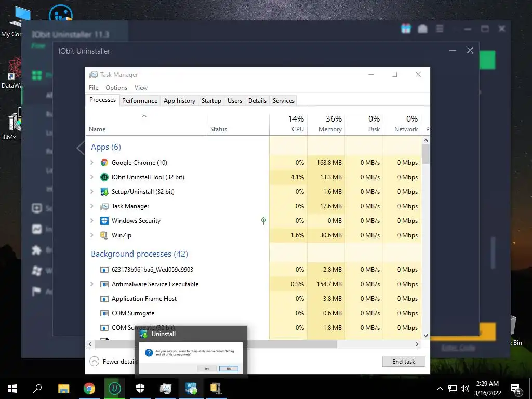
Task: Switch to the Users tab
Action: point(235,101)
